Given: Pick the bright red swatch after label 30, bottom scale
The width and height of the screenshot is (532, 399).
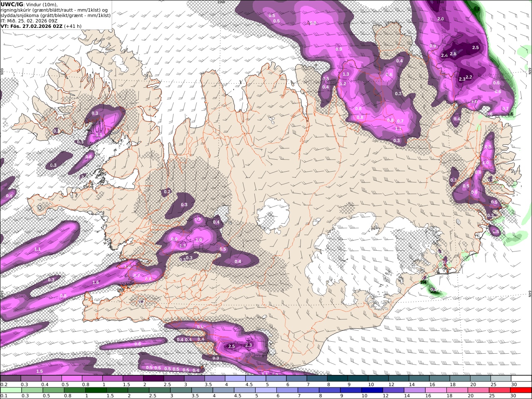Looking at the screenshot, I should (x=521, y=390).
